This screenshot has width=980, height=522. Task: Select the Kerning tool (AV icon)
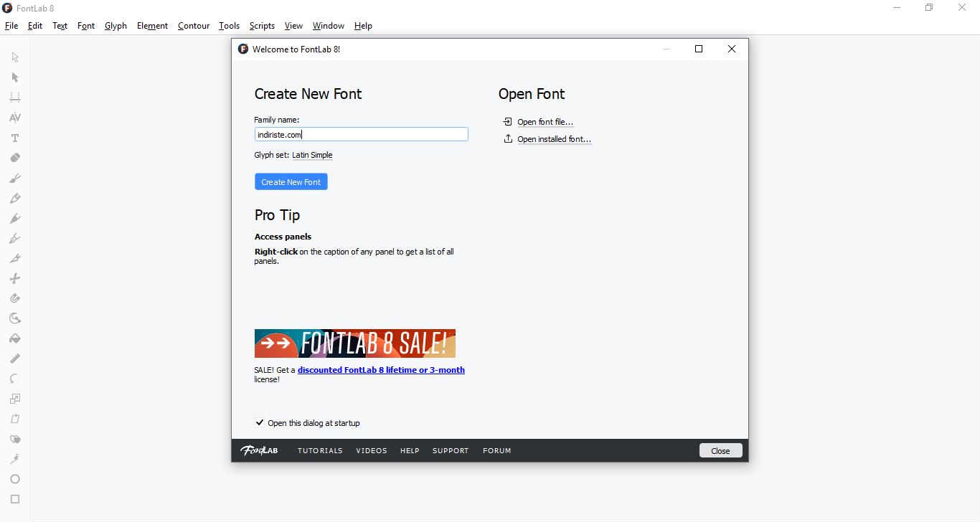pos(15,118)
